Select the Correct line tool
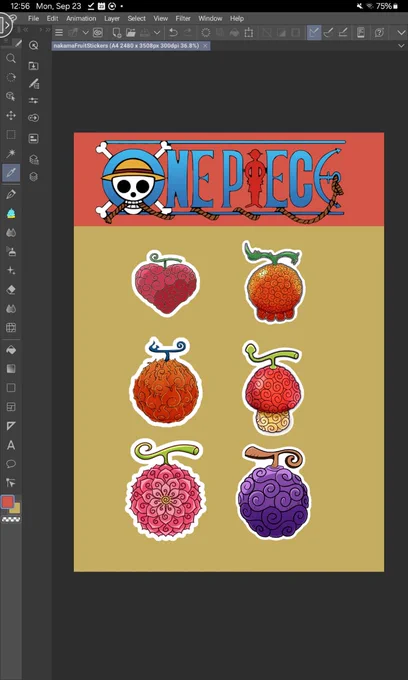This screenshot has height=680, width=408. point(11,483)
